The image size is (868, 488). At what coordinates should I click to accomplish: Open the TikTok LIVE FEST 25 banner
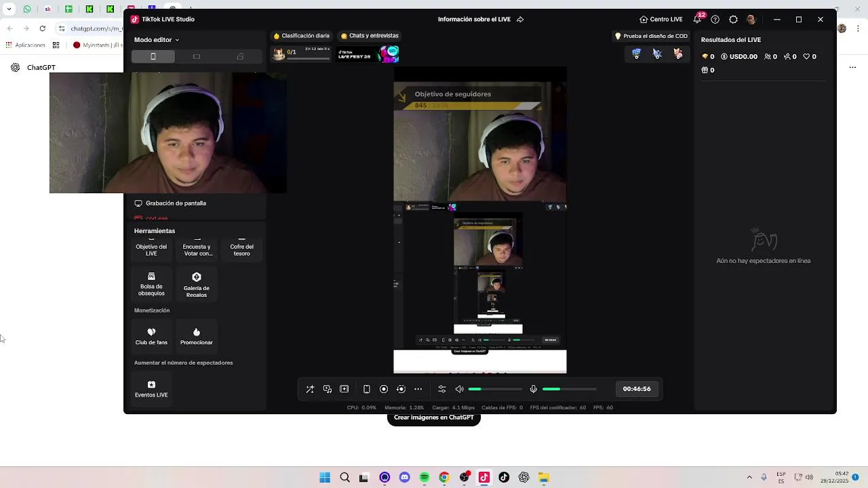click(x=368, y=54)
